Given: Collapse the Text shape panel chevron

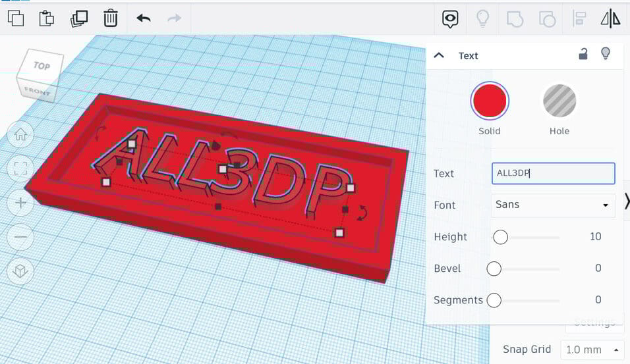Looking at the screenshot, I should tap(439, 55).
